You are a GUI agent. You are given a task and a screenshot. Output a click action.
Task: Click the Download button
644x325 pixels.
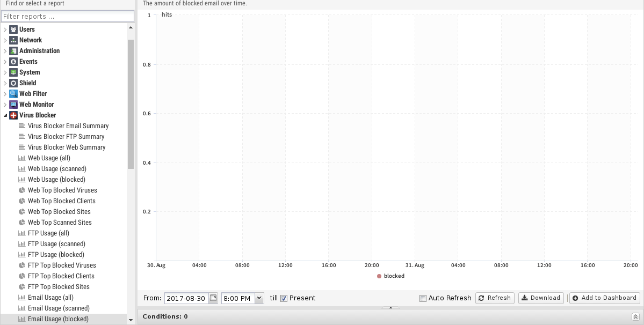[540, 298]
